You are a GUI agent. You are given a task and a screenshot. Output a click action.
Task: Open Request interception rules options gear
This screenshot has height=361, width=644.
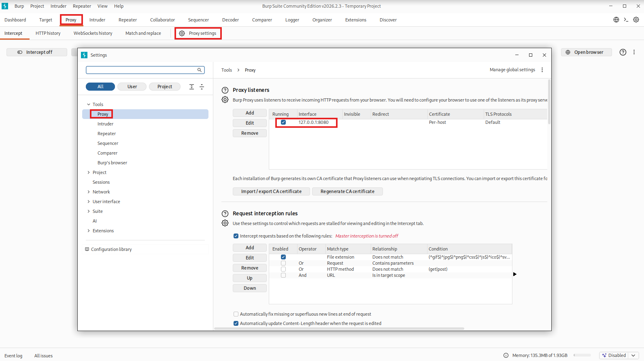[x=225, y=223]
